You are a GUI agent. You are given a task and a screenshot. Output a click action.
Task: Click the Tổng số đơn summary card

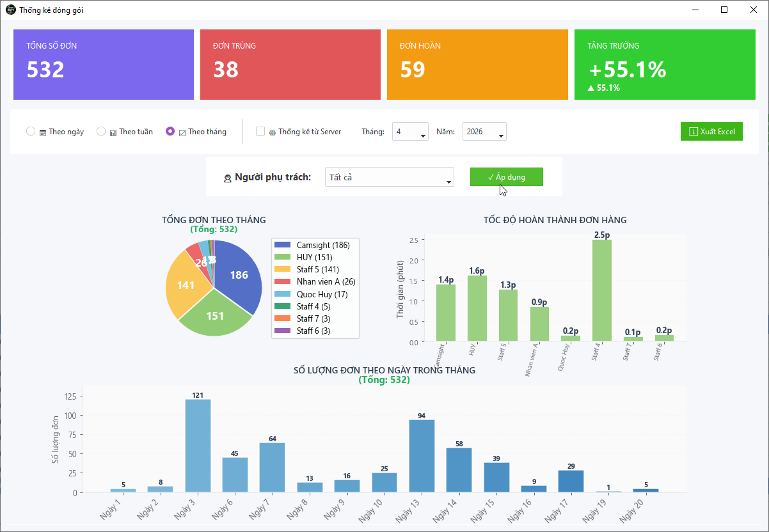pyautogui.click(x=104, y=65)
